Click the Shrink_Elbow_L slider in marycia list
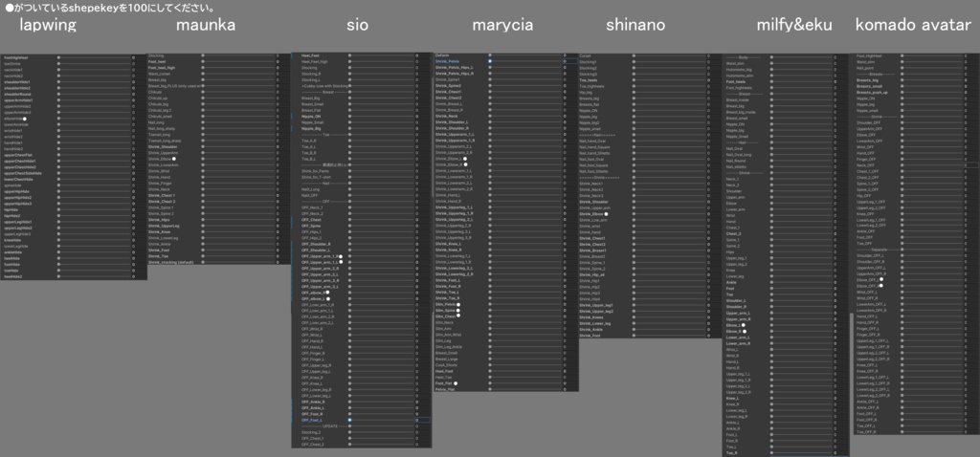980x457 pixels. click(x=525, y=159)
